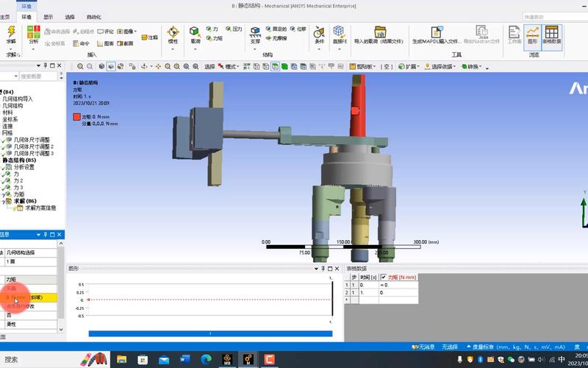This screenshot has width=588, height=368.
Task: Open Workbench WB taskbar icon
Action: (x=227, y=359)
